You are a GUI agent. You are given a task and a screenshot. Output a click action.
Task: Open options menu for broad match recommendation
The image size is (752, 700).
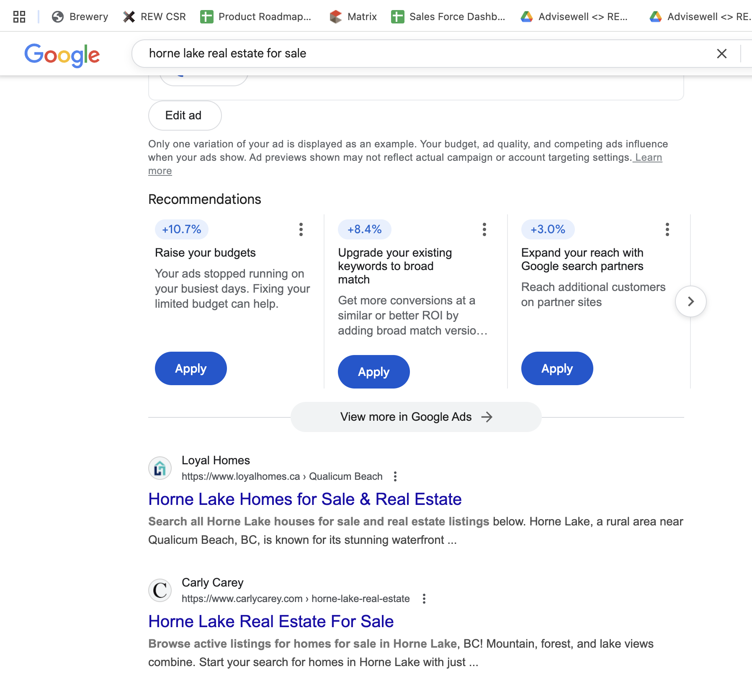484,229
